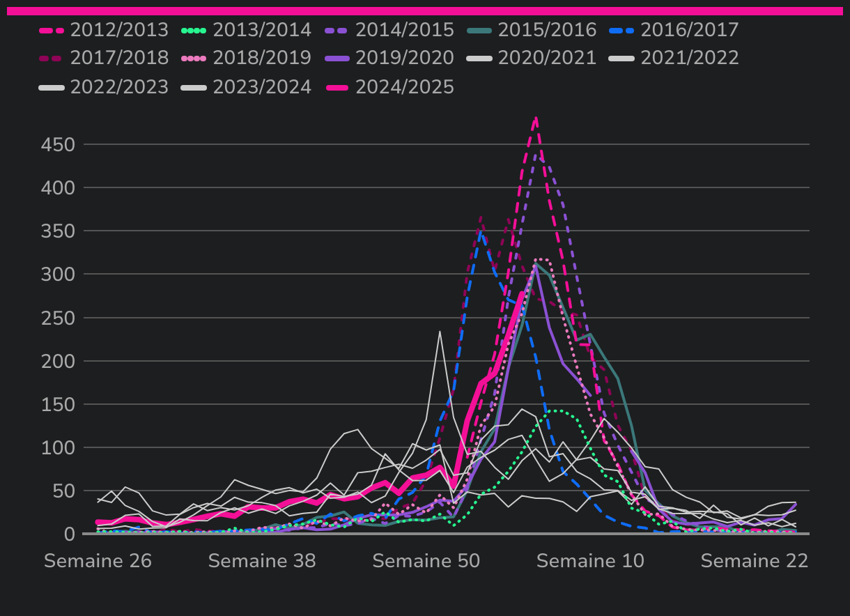Click the Semaine 10 x-axis label
The image size is (850, 616).
(x=590, y=561)
